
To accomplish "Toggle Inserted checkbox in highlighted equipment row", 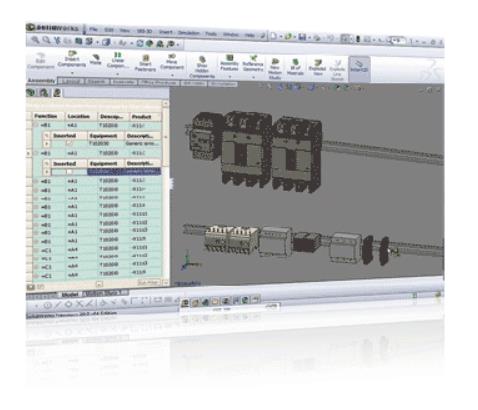I will tap(69, 172).
